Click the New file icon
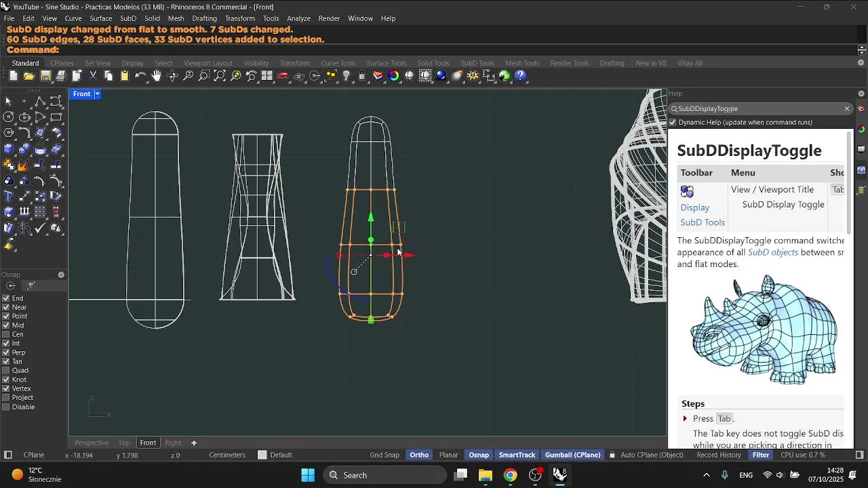868x488 pixels. point(14,76)
